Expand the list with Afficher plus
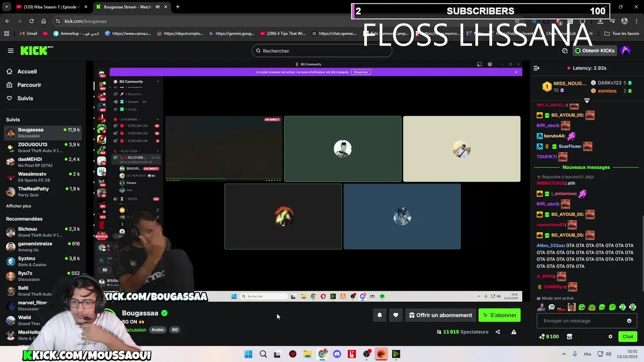The width and height of the screenshot is (644, 362). (19, 206)
